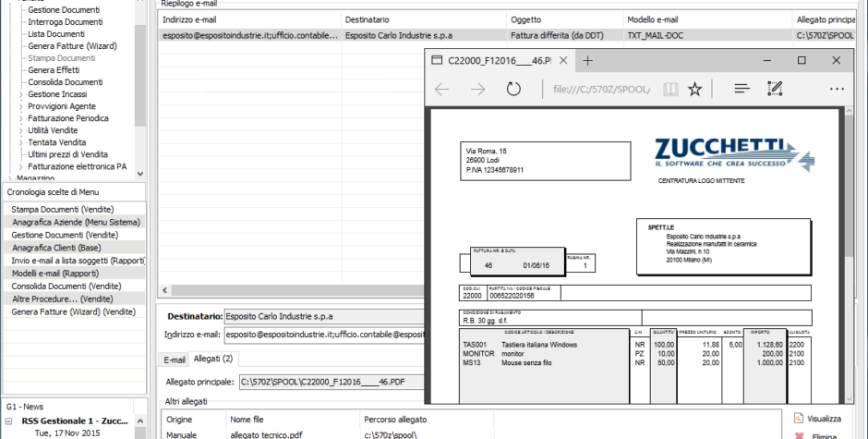Click the Allegato principale path field

click(332, 382)
